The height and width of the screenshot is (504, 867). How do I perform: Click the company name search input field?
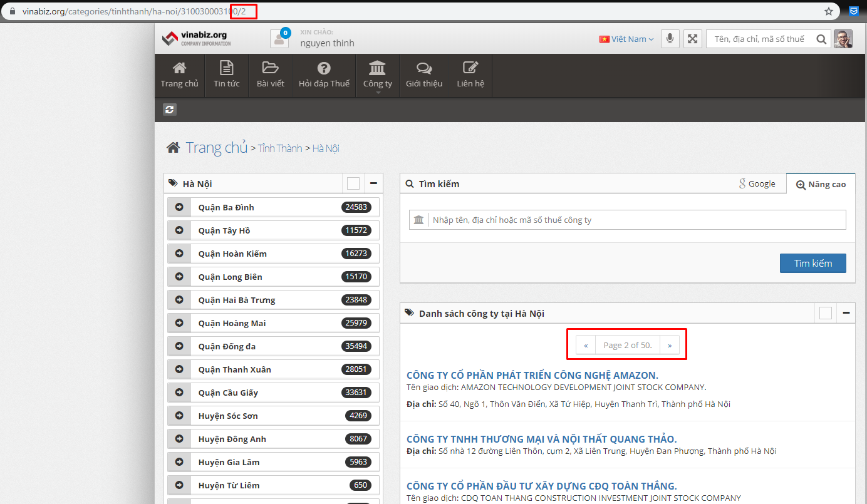pyautogui.click(x=636, y=220)
